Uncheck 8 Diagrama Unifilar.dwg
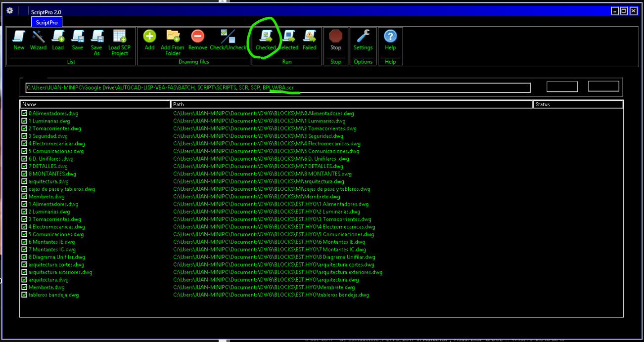 point(24,257)
